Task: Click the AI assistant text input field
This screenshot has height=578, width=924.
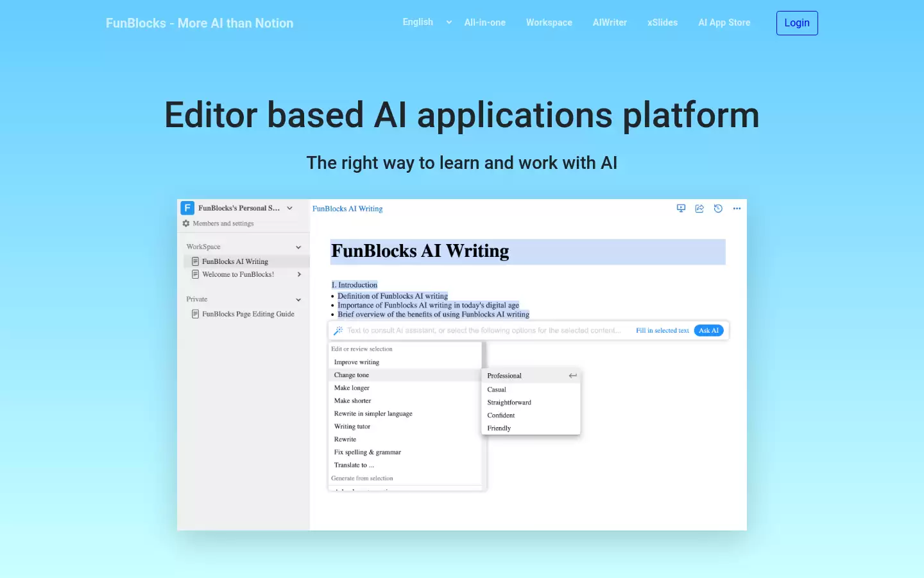Action: point(484,331)
